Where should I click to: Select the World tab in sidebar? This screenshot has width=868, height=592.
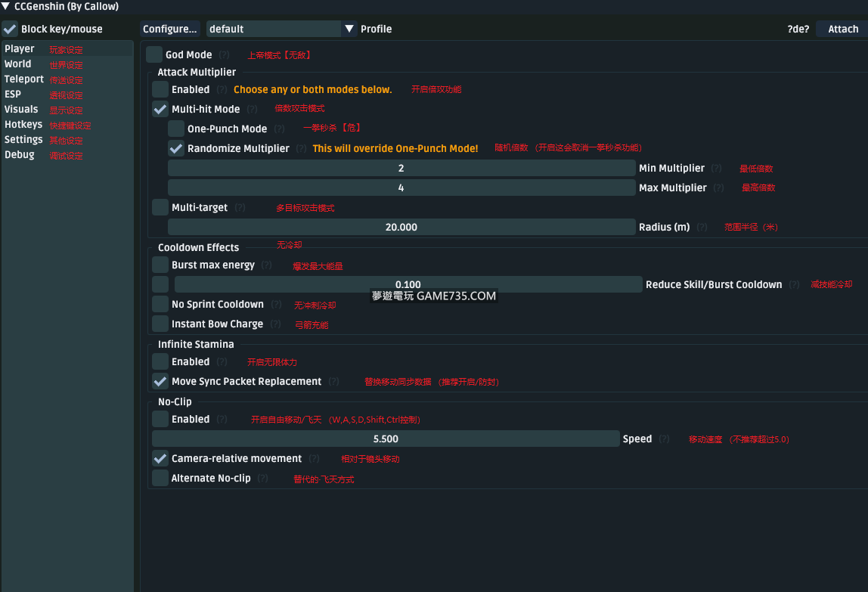point(18,64)
